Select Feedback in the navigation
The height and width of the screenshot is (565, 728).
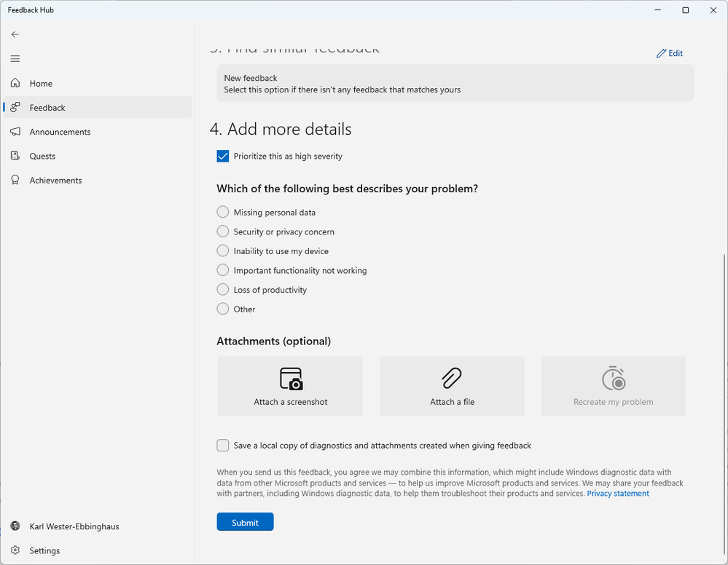97,108
